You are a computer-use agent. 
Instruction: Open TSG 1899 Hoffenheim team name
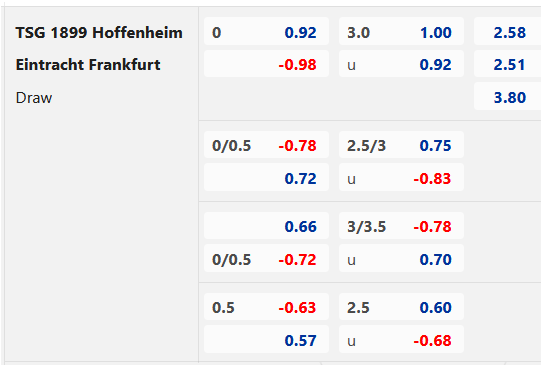[x=99, y=33]
